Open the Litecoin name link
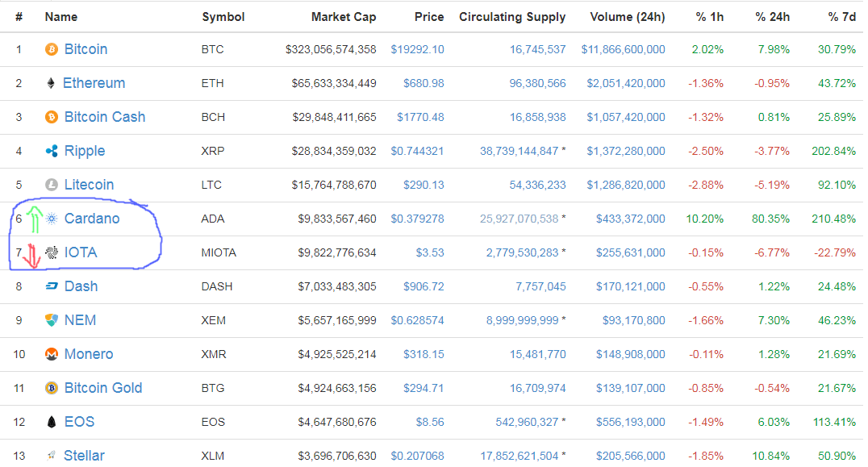 [89, 185]
